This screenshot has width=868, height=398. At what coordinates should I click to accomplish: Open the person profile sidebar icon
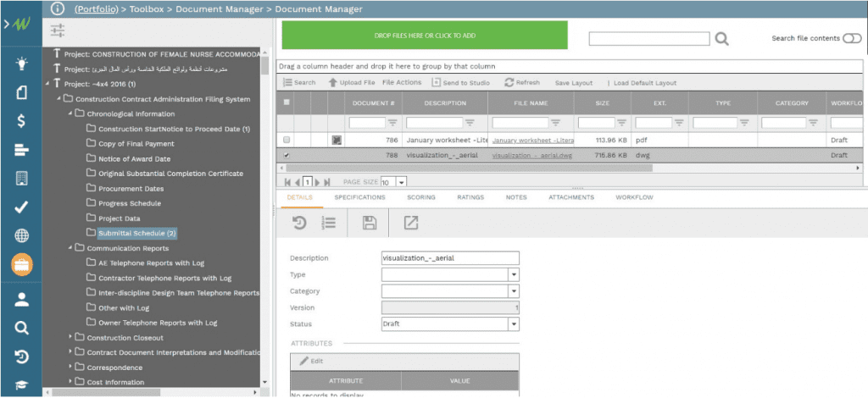tap(21, 300)
